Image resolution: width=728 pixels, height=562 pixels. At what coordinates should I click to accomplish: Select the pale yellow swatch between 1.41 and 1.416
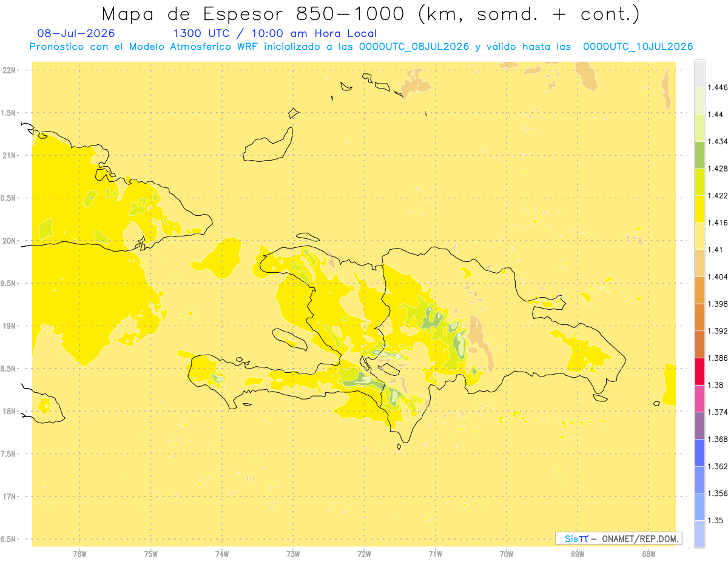699,236
